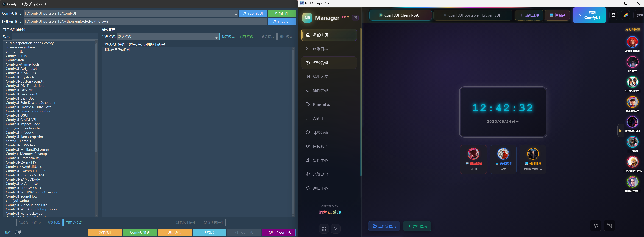
Task: Toggle the switch beside 教程 button
Action: pos(18,232)
